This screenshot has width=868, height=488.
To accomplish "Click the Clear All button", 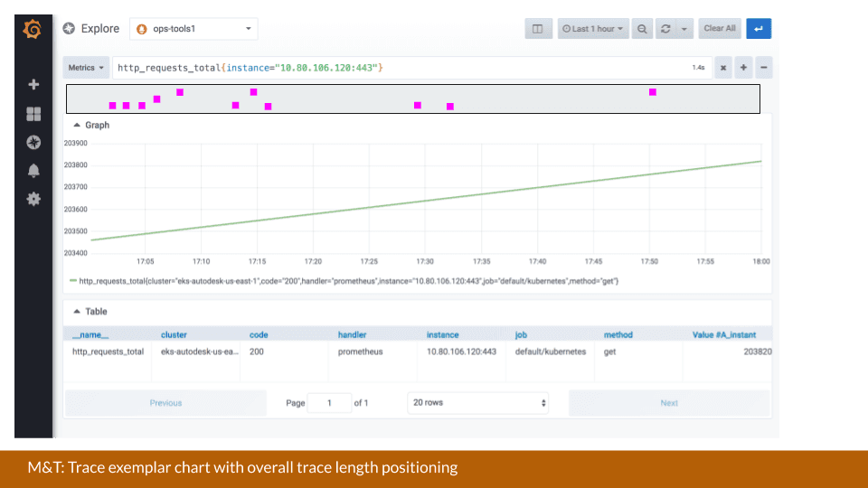I will 720,29.
